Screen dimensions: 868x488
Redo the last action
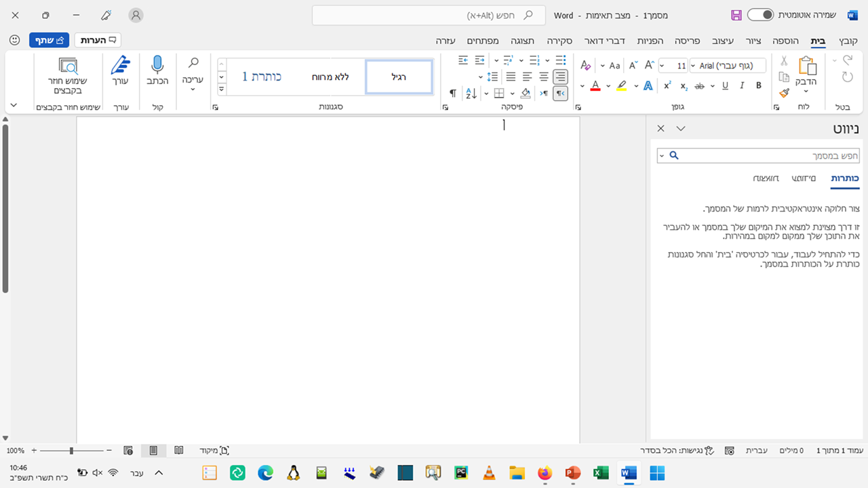847,77
